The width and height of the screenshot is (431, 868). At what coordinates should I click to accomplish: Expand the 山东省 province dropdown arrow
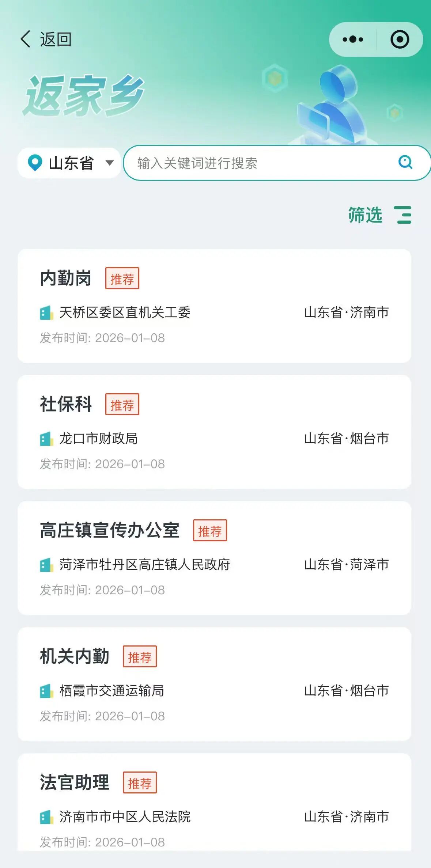110,163
